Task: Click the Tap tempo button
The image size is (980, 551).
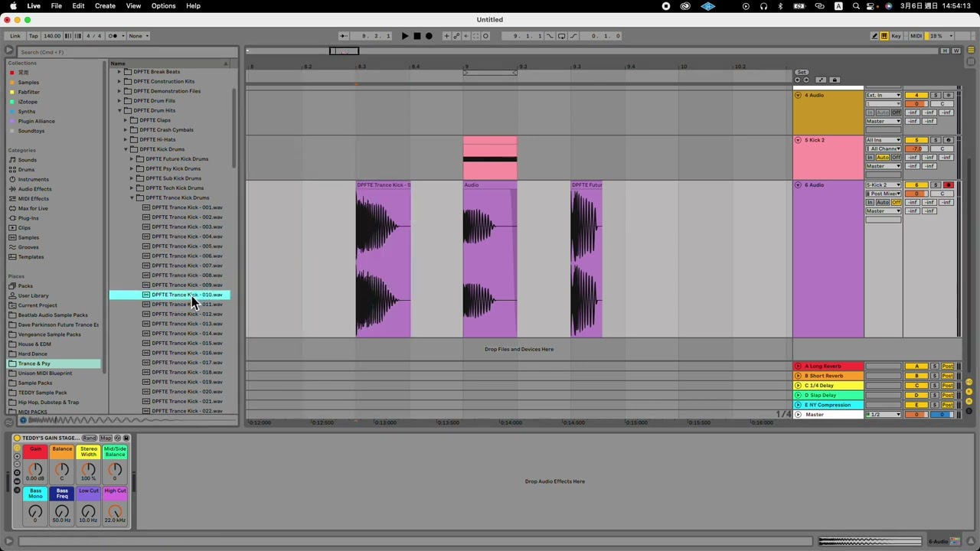Action: pos(33,36)
